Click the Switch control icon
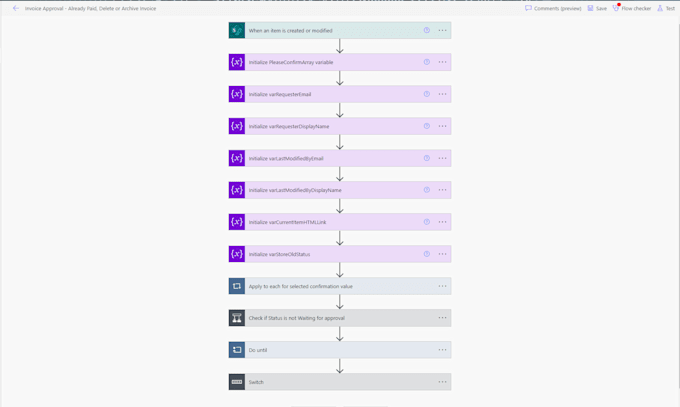Screen dimensions: 680x407 (237, 382)
